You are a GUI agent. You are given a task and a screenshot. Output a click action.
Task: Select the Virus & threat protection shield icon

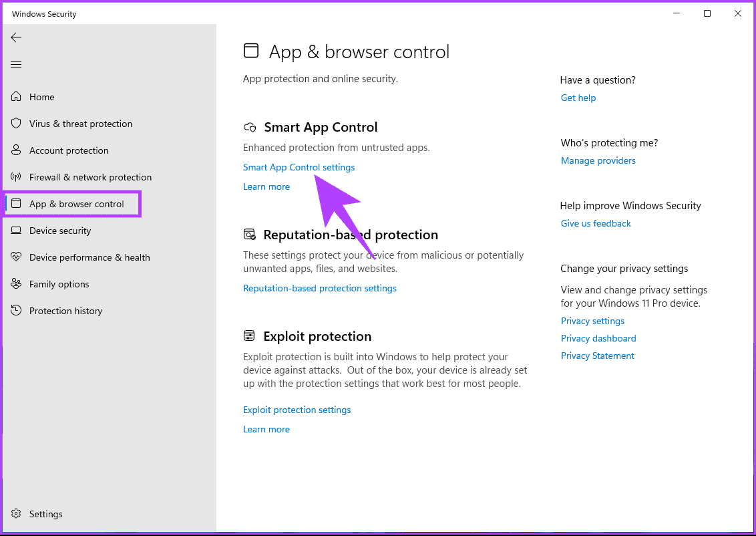coord(16,124)
